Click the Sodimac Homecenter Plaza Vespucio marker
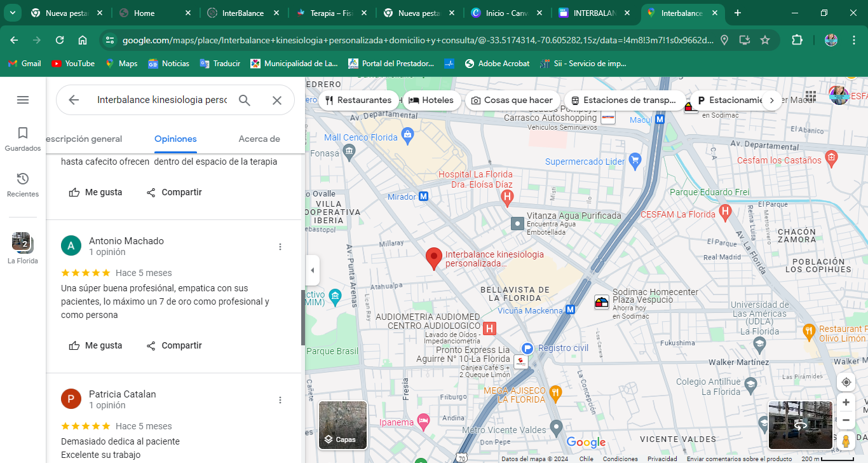 click(602, 303)
